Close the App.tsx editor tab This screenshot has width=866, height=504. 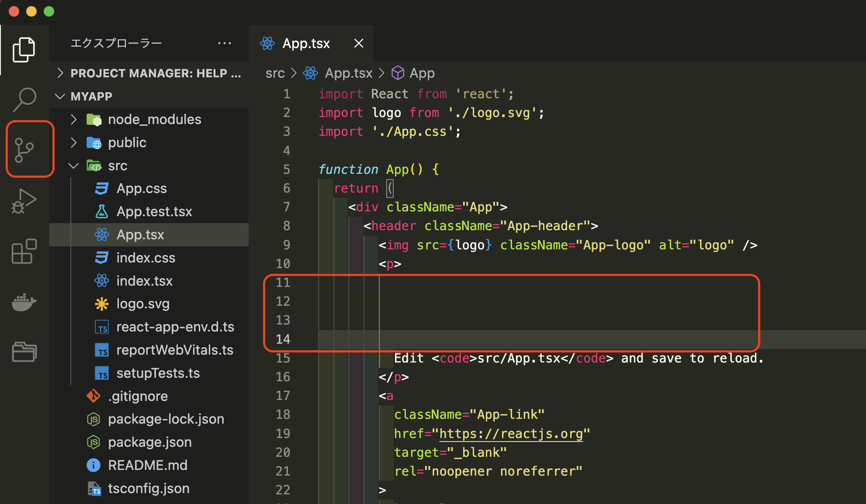(359, 43)
